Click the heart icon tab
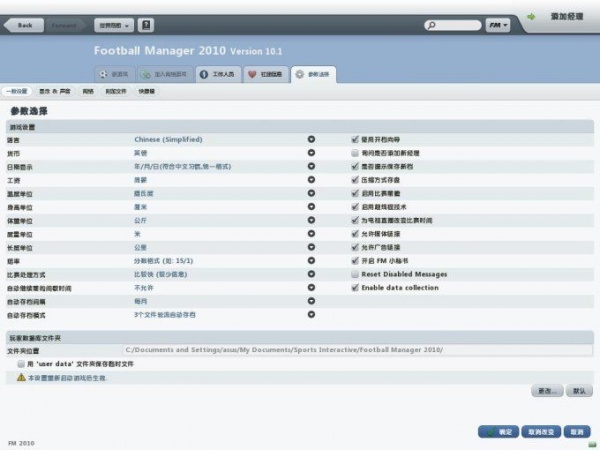 (x=251, y=74)
